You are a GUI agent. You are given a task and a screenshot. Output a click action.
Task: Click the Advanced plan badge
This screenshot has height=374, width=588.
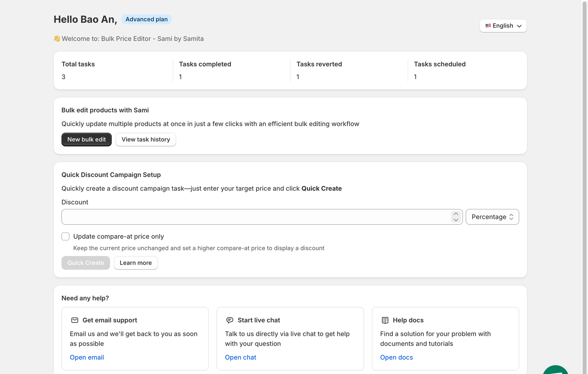pyautogui.click(x=147, y=19)
